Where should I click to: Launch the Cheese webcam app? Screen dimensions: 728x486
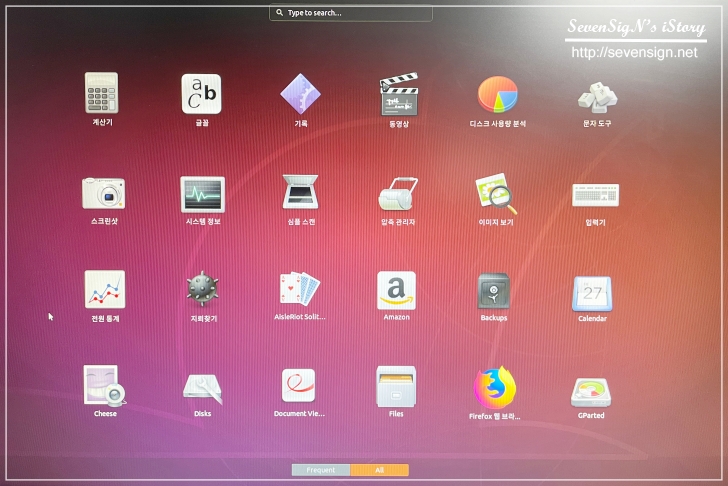tap(104, 386)
